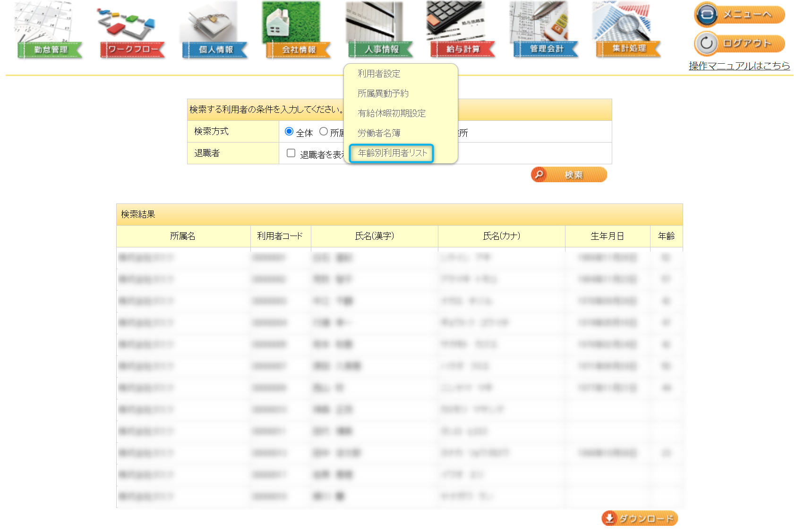The image size is (796, 532).
Task: Choose 労働者名簿 in the menu
Action: (379, 133)
